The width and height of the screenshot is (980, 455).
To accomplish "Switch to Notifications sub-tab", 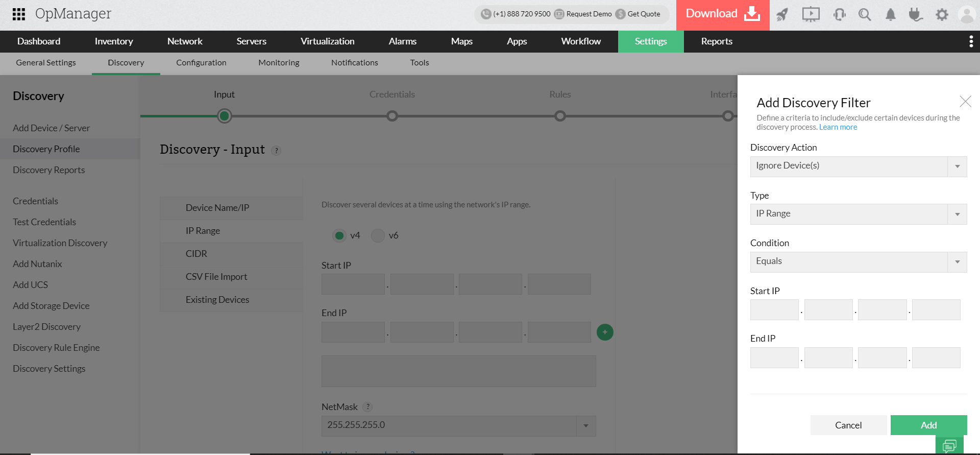I will [354, 63].
